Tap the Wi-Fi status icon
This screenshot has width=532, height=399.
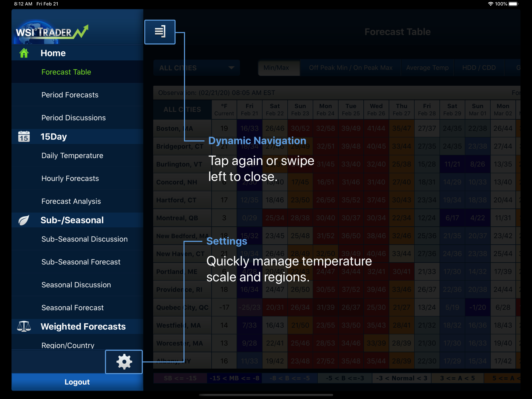pos(490,4)
